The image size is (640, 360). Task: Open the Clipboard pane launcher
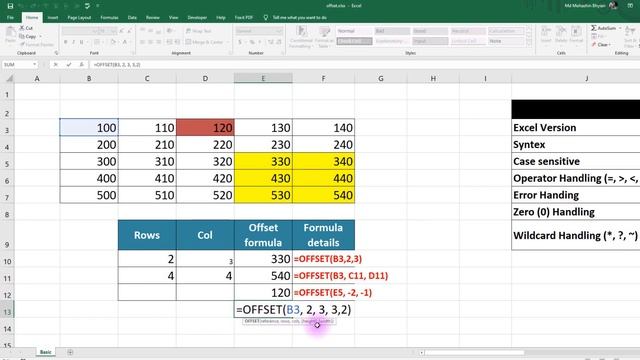click(x=56, y=53)
